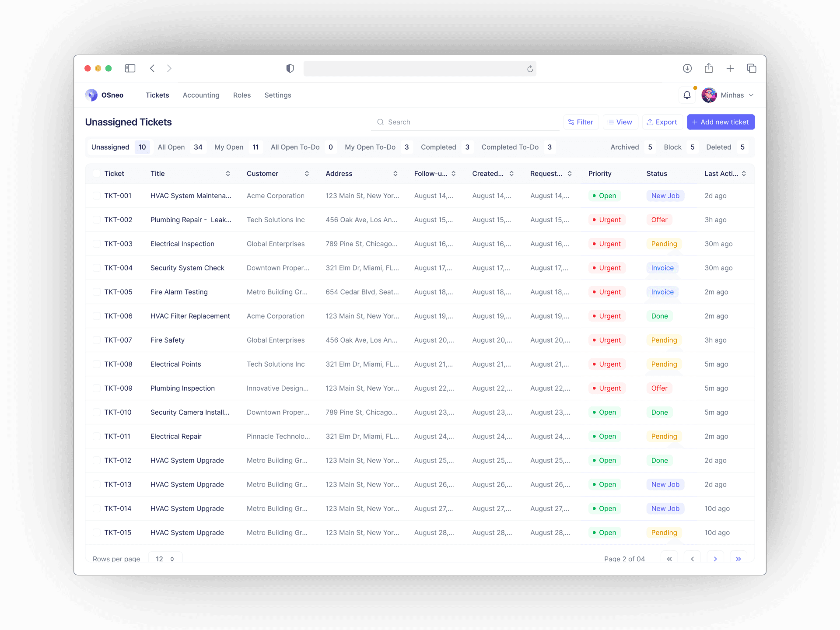
Task: Go back with the browser back arrow
Action: 152,68
